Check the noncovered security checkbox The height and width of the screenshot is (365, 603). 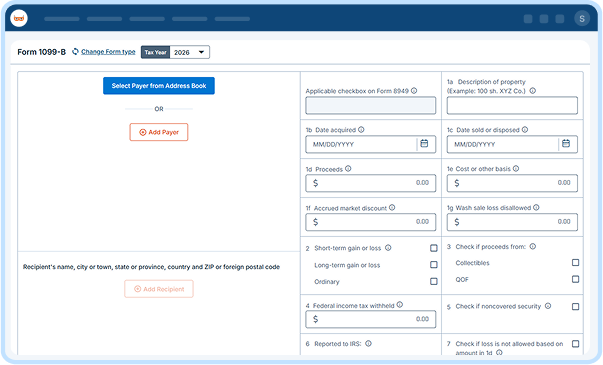(575, 307)
